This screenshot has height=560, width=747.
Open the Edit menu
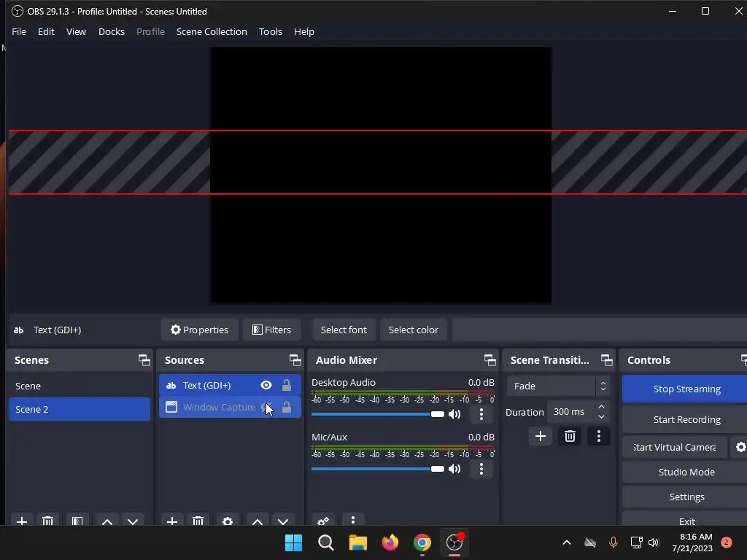click(x=46, y=31)
